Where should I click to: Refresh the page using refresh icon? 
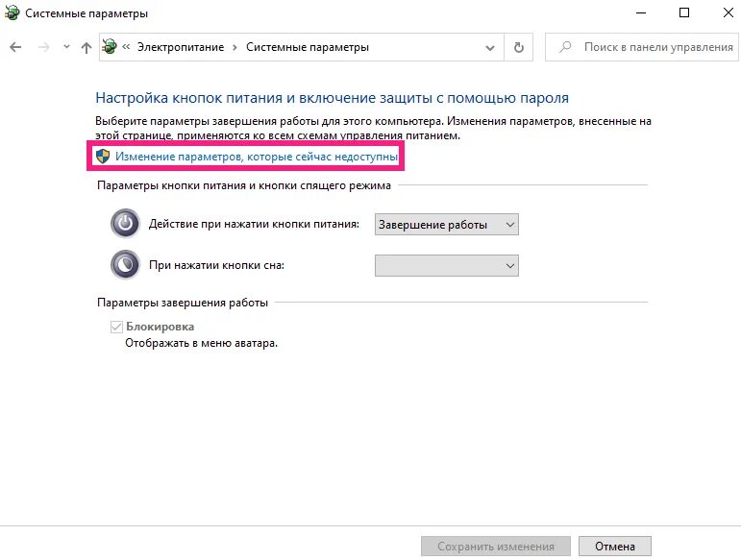point(518,47)
